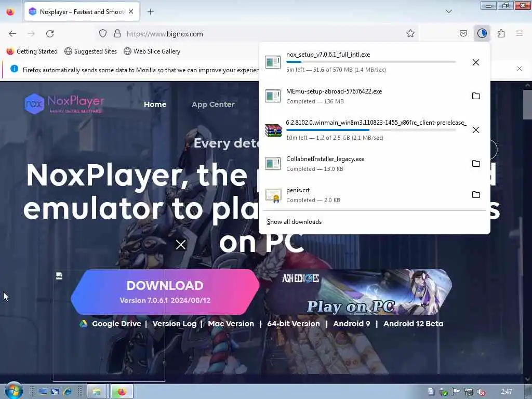532x399 pixels.
Task: Click Show all downloads
Action: [294, 222]
